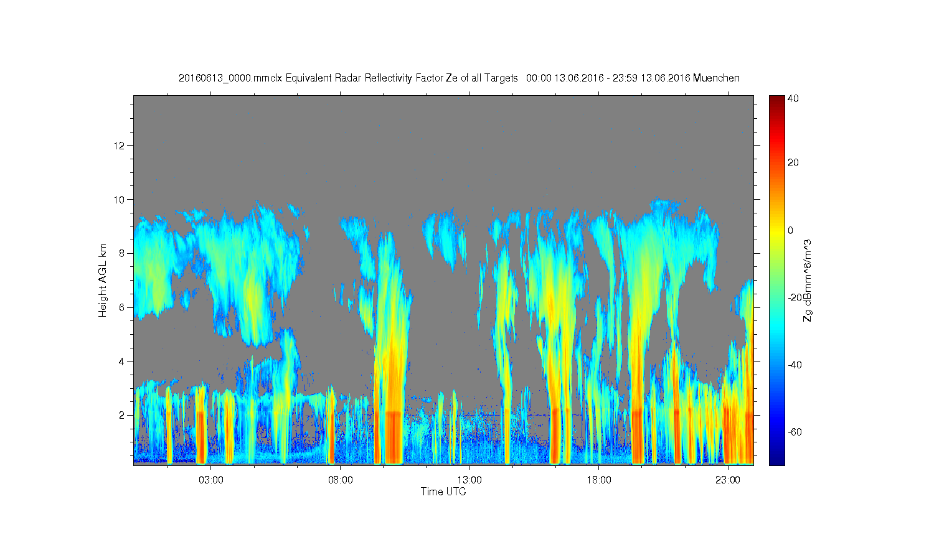Click the colorbar value 0
The height and width of the screenshot is (560, 934).
coord(791,230)
